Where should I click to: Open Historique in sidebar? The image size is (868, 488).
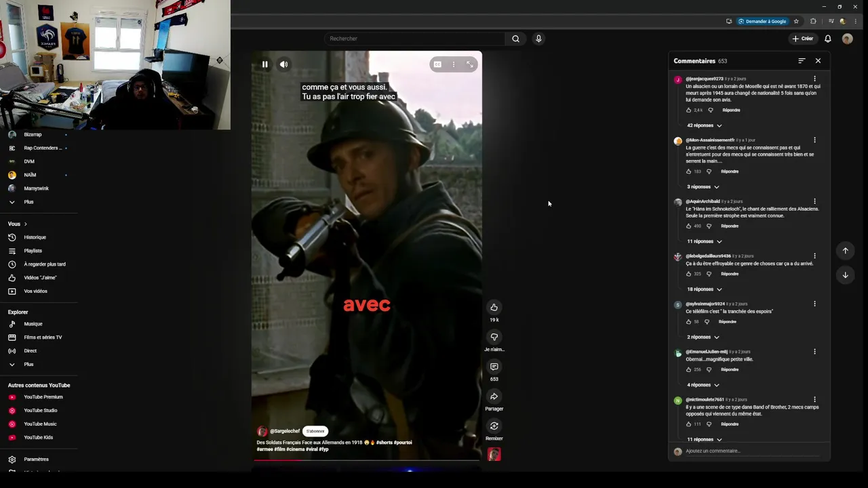pyautogui.click(x=35, y=237)
